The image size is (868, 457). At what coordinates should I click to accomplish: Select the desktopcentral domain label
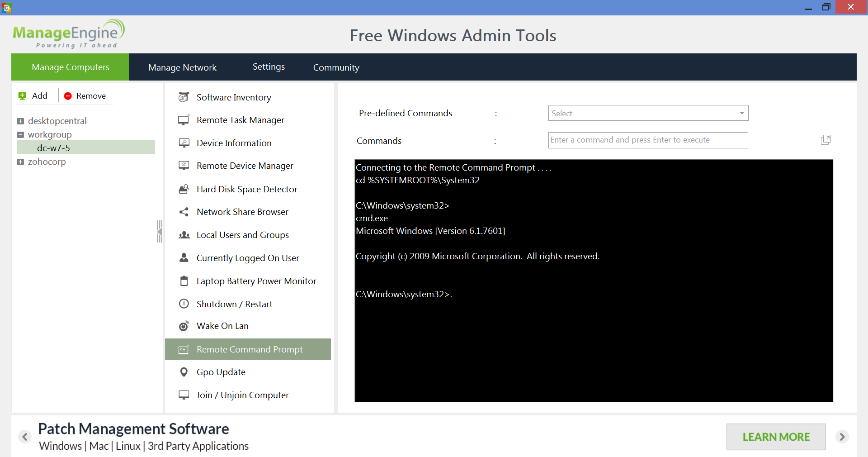57,121
